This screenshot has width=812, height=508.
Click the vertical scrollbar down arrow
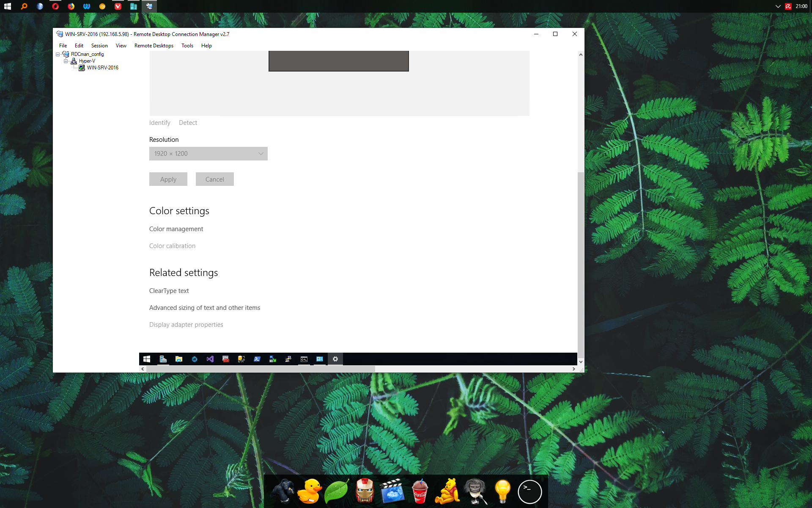click(x=581, y=362)
